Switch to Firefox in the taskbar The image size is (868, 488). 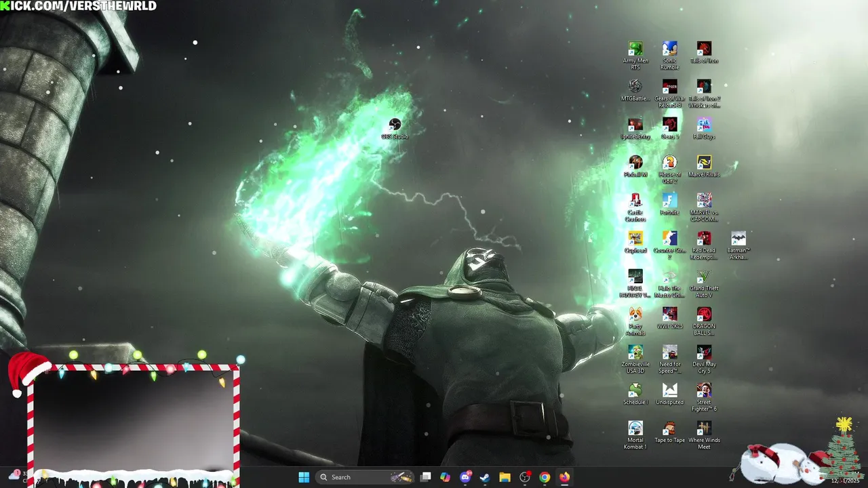[564, 477]
